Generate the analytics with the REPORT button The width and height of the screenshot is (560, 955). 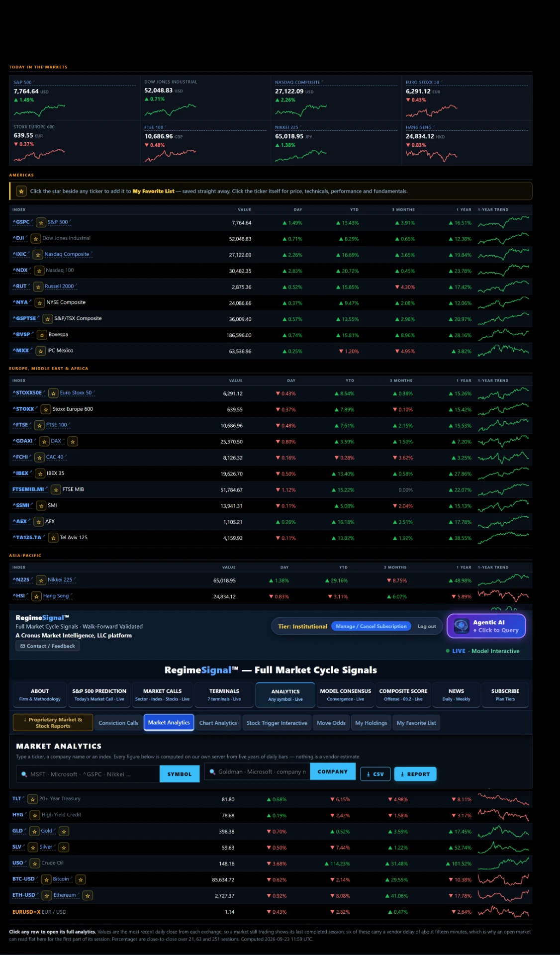(415, 774)
